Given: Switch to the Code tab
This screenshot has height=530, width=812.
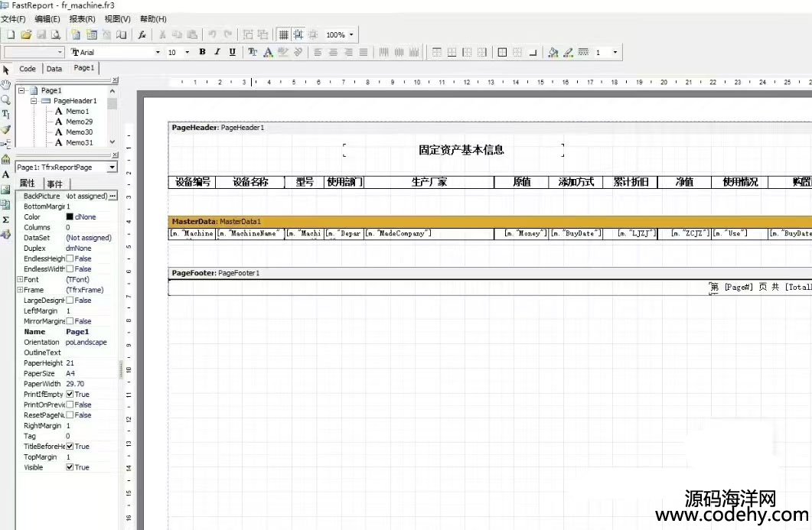Looking at the screenshot, I should click(28, 69).
